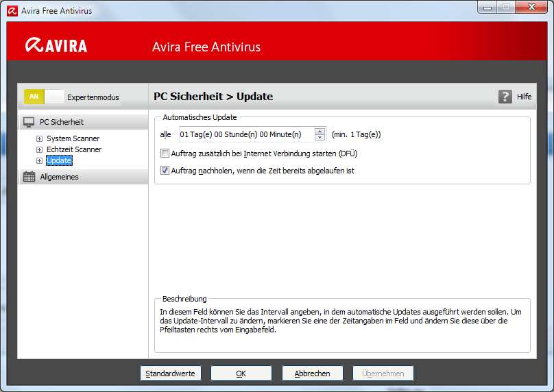The width and height of the screenshot is (554, 392).
Task: Open the Hilfe link
Action: pyautogui.click(x=524, y=97)
